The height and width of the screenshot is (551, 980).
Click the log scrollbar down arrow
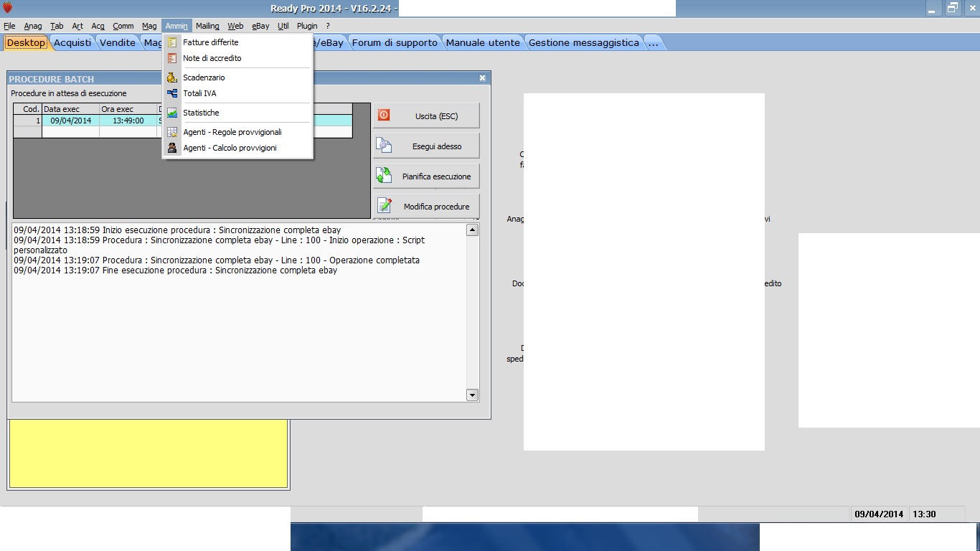(472, 395)
